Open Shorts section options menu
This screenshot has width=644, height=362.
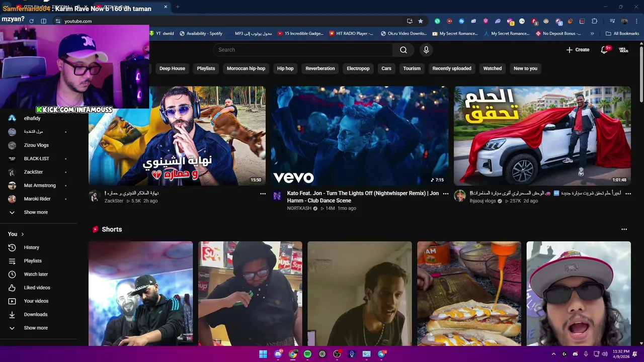[x=624, y=229]
